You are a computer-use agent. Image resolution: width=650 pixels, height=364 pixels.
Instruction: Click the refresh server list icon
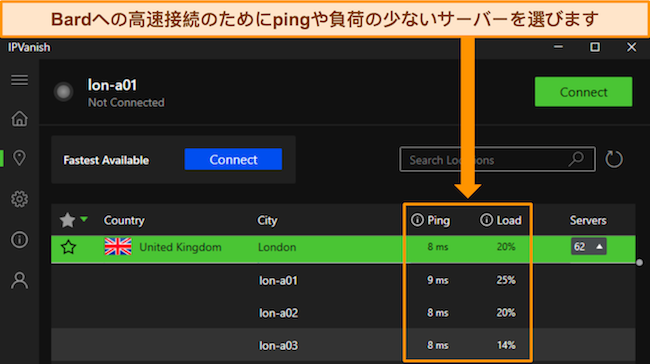tap(614, 159)
